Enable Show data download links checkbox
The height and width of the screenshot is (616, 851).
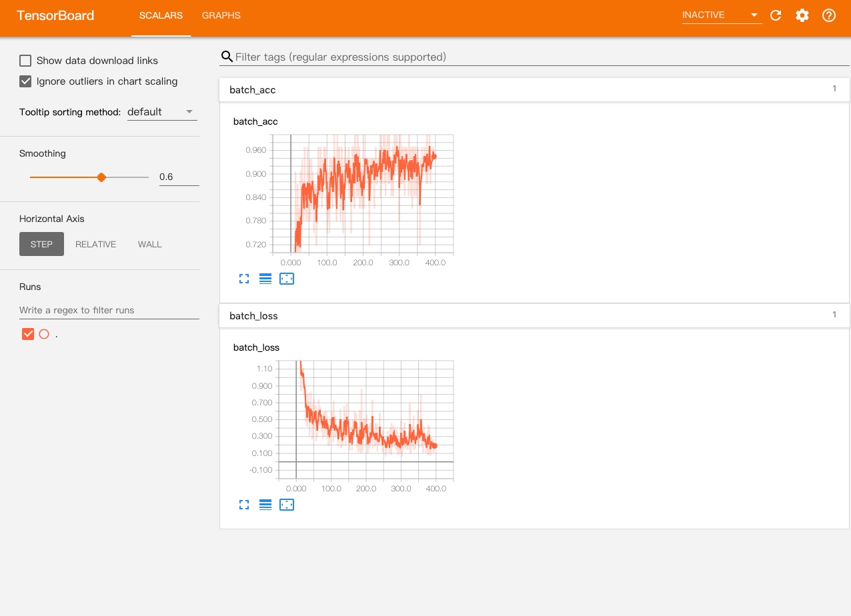pos(25,61)
